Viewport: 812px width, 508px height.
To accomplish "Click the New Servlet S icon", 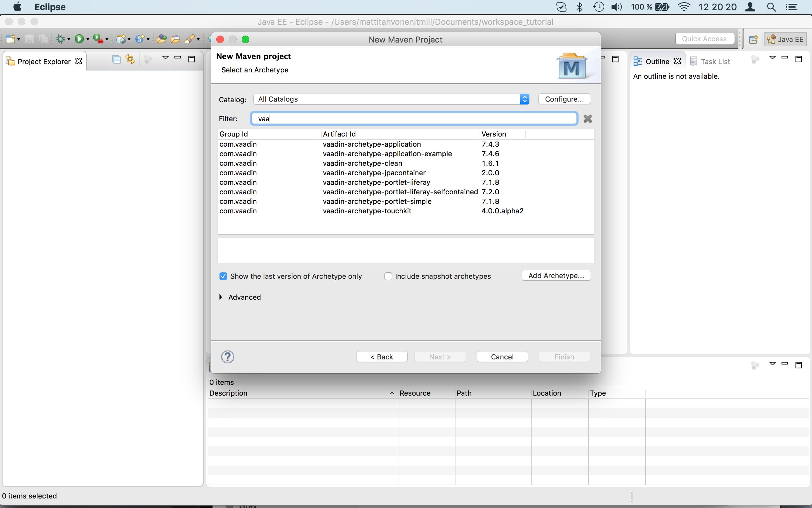I will click(x=140, y=39).
